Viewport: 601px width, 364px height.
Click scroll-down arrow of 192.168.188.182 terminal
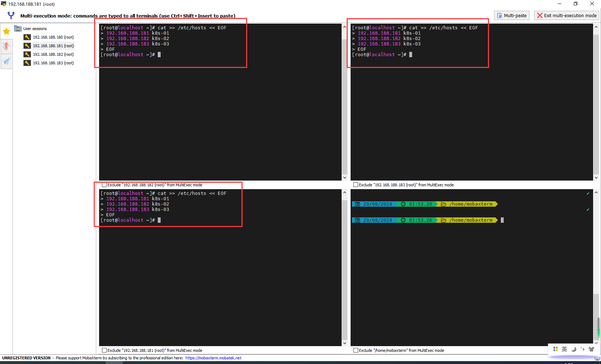(345, 177)
